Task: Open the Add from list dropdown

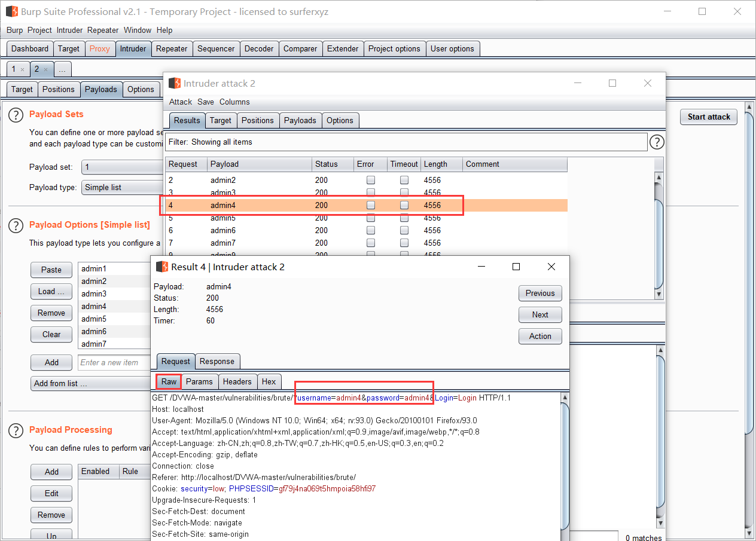Action: pos(91,383)
